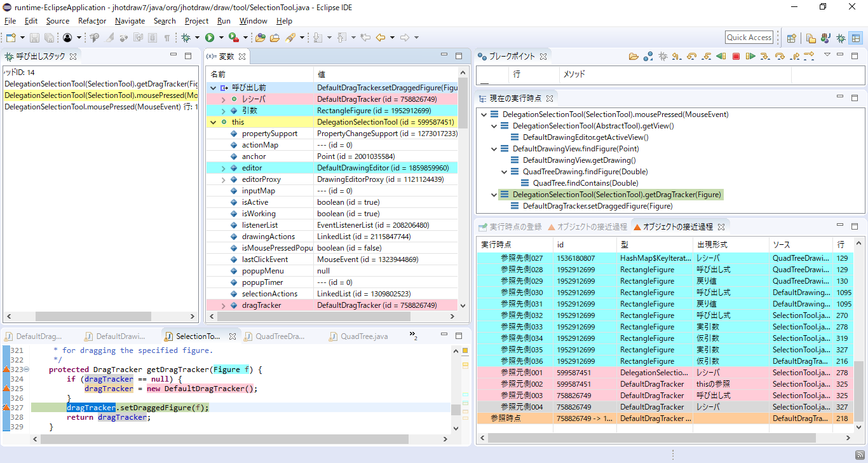Open the Refactor menu
Image resolution: width=868 pixels, height=463 pixels.
tap(92, 21)
